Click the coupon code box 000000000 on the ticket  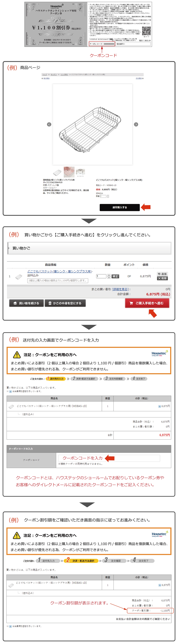tap(102, 44)
